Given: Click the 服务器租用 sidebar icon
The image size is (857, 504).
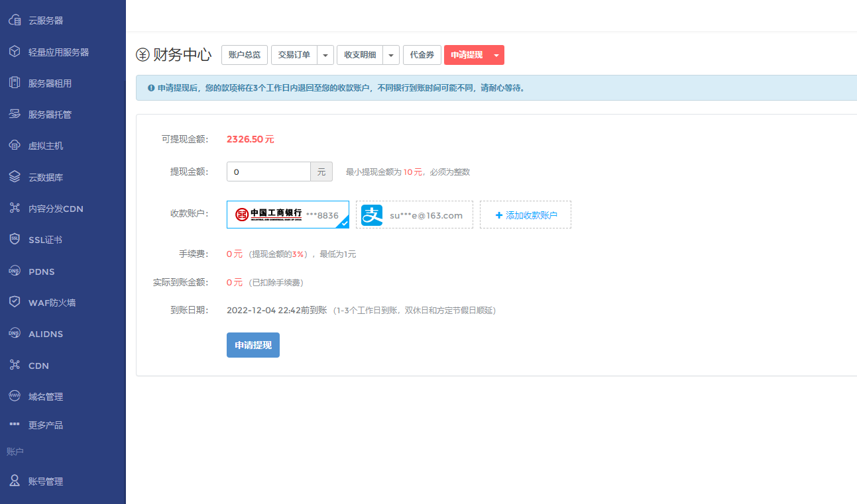Looking at the screenshot, I should [14, 83].
